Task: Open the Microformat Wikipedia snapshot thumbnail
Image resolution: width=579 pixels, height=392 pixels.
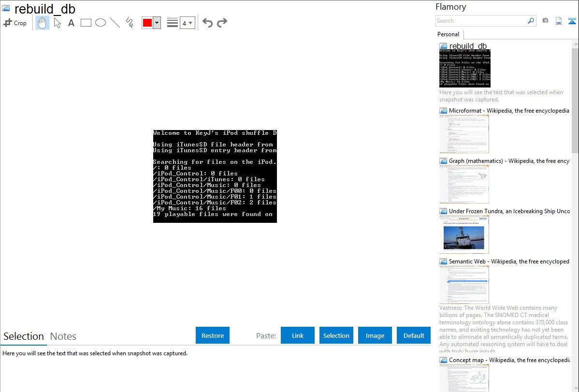Action: (x=464, y=134)
